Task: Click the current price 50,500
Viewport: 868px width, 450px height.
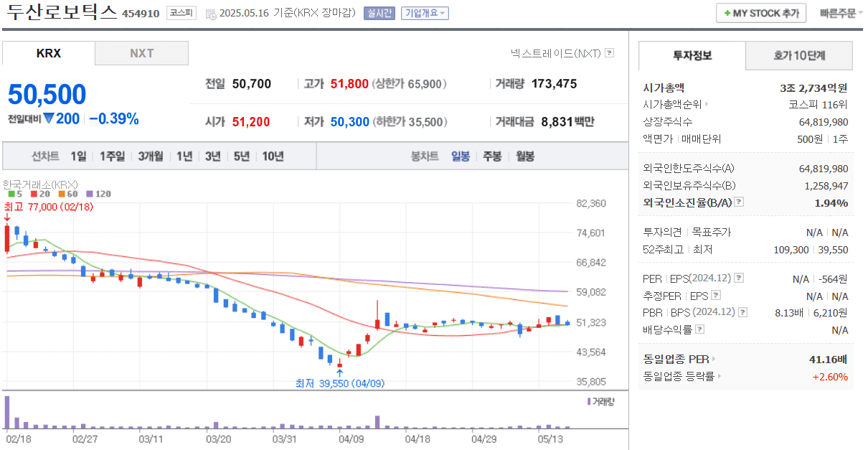Action: pos(47,95)
